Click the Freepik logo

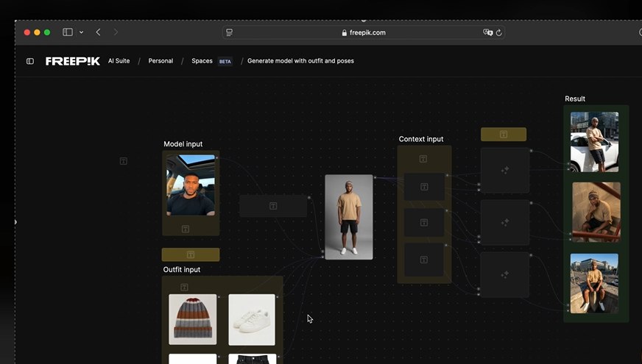tap(72, 61)
